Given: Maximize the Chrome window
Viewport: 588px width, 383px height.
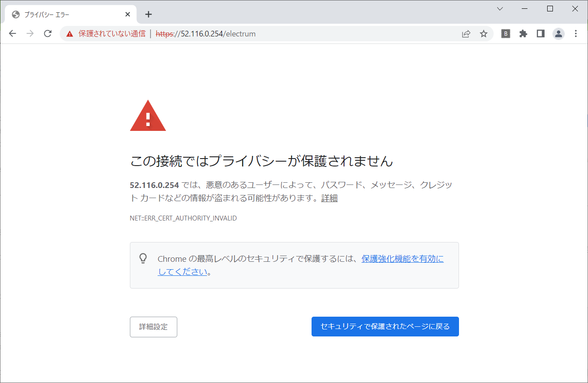Looking at the screenshot, I should click(550, 9).
